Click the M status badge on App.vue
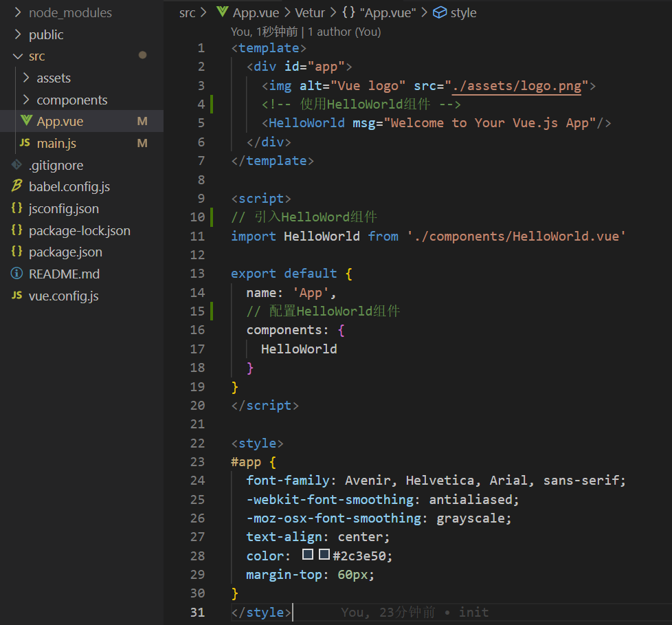672x625 pixels. 142,122
